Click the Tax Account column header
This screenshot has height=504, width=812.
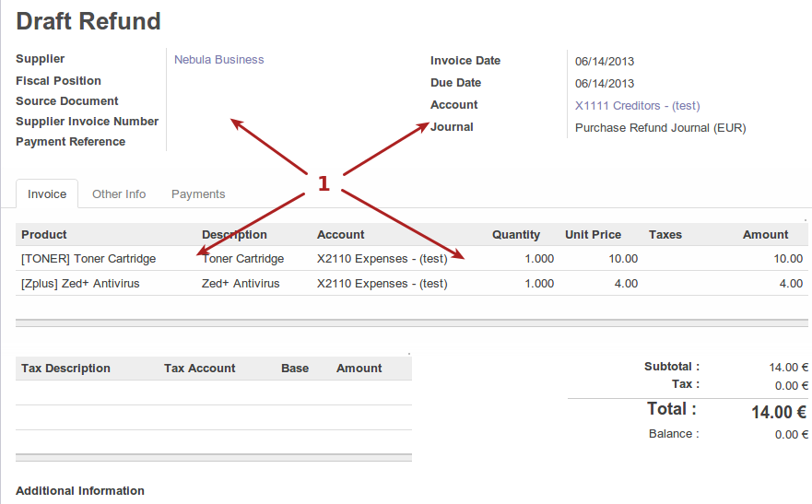(199, 369)
